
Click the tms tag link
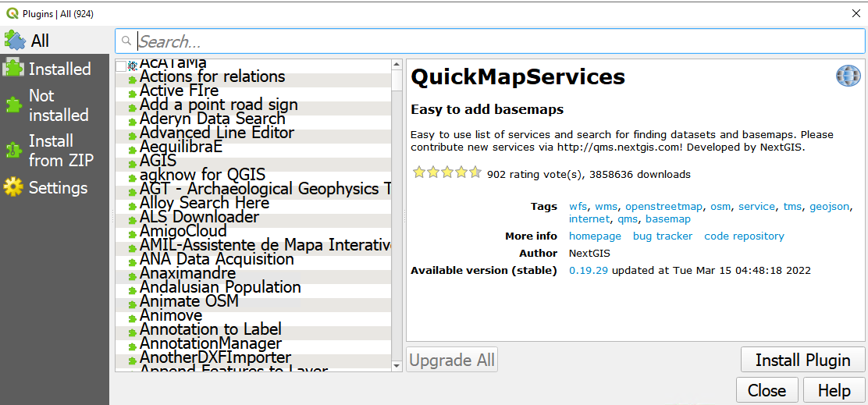click(792, 207)
